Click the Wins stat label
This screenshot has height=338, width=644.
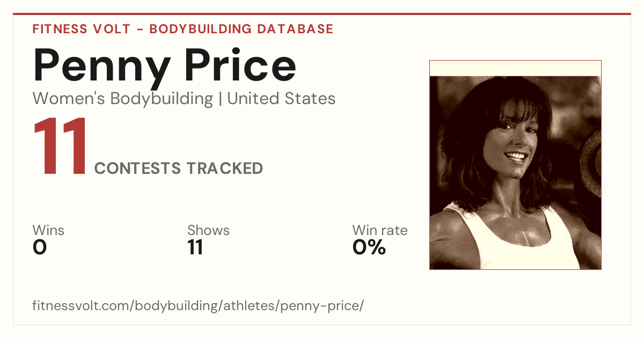(x=48, y=231)
